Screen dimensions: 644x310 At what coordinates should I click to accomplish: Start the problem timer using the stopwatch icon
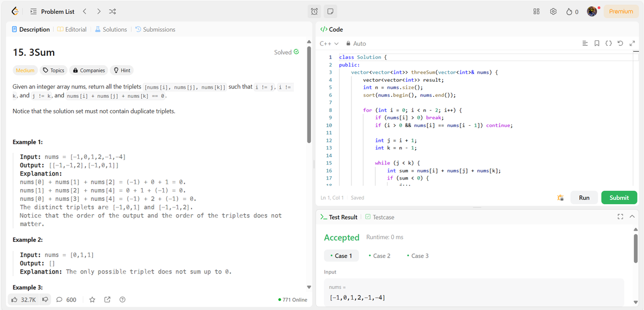point(314,11)
